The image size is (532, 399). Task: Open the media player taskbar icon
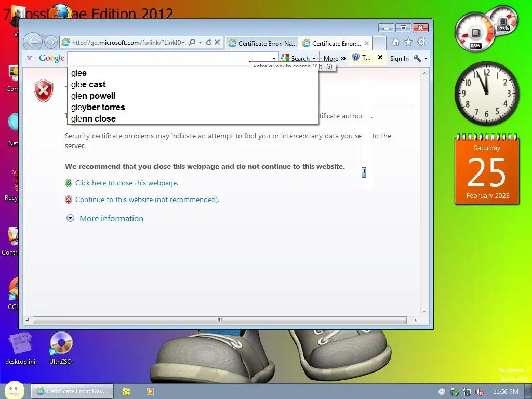150,391
